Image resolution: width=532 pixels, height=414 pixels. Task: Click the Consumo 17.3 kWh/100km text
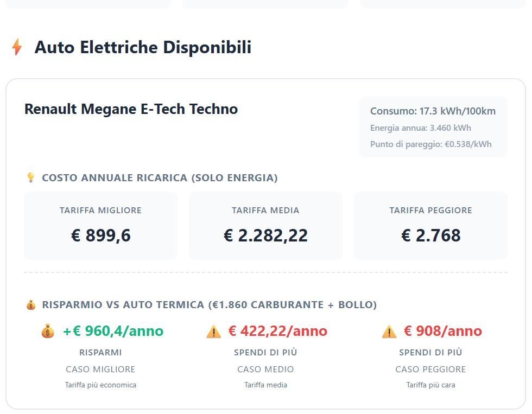[x=433, y=111]
